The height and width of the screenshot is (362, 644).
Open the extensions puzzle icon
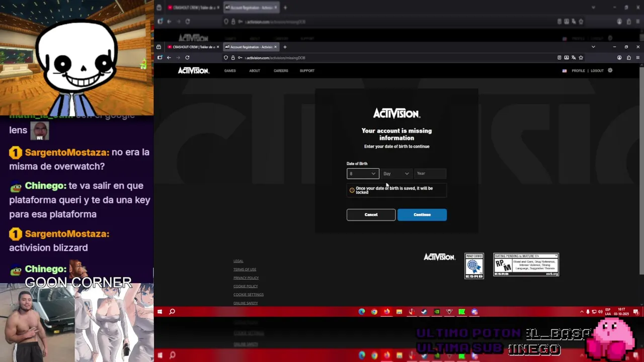(x=628, y=58)
